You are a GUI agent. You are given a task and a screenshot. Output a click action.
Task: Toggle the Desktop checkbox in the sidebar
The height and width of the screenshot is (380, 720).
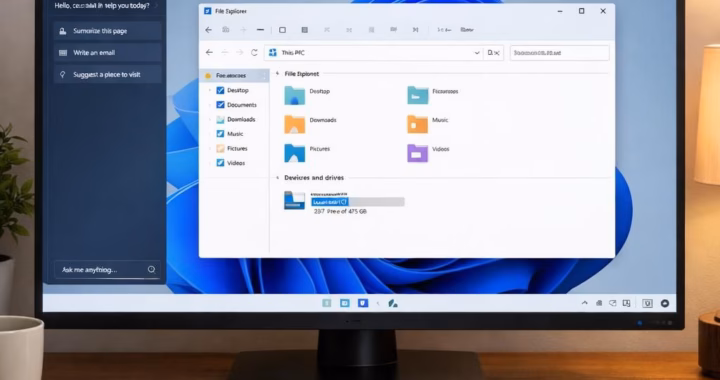(220, 90)
